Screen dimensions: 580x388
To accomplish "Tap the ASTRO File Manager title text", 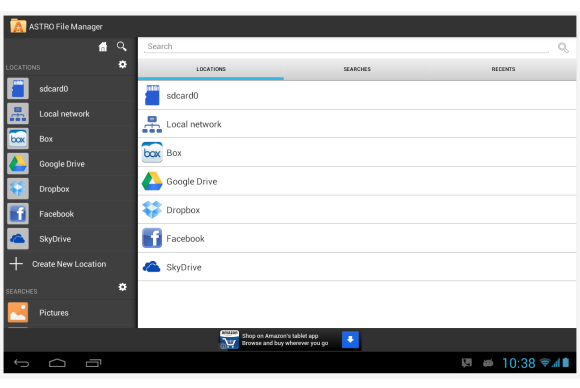I will 65,27.
